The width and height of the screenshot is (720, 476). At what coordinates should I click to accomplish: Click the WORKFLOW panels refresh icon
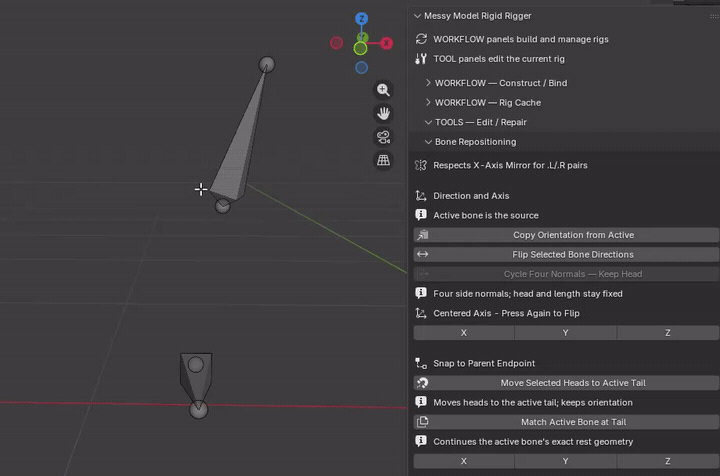(421, 39)
